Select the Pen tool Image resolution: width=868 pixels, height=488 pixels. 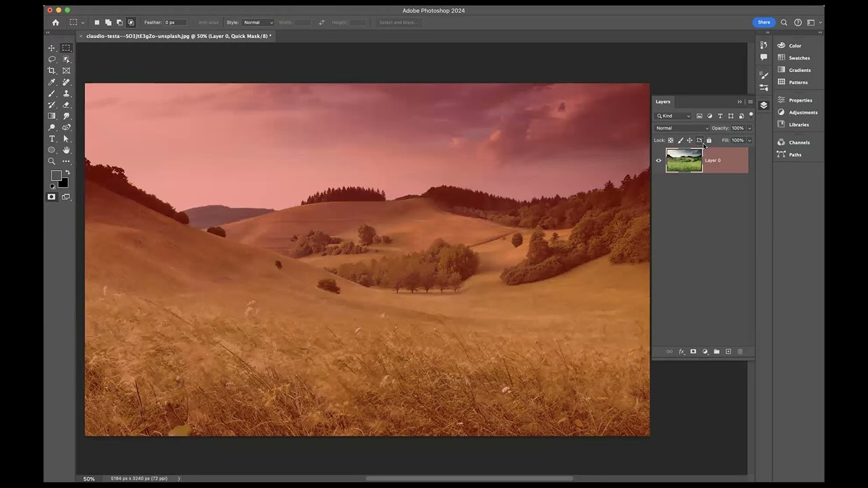tap(66, 127)
